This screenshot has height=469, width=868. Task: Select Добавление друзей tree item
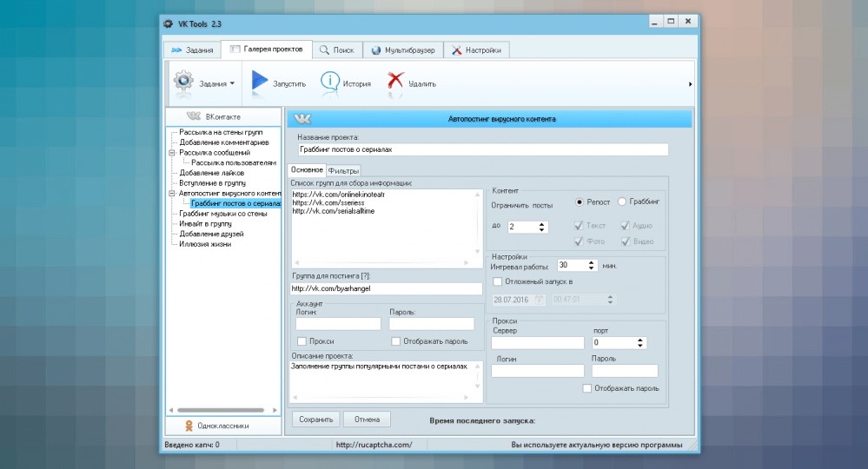click(211, 234)
